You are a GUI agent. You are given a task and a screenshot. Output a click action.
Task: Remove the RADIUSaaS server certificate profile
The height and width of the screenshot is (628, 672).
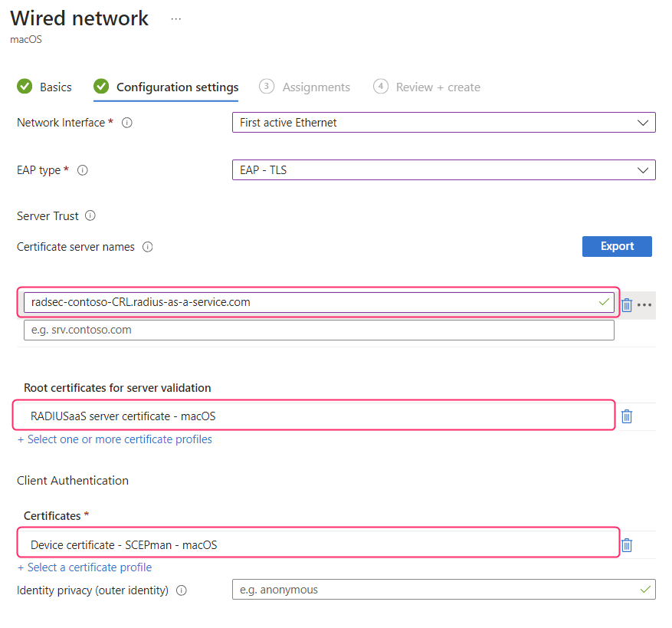(626, 416)
